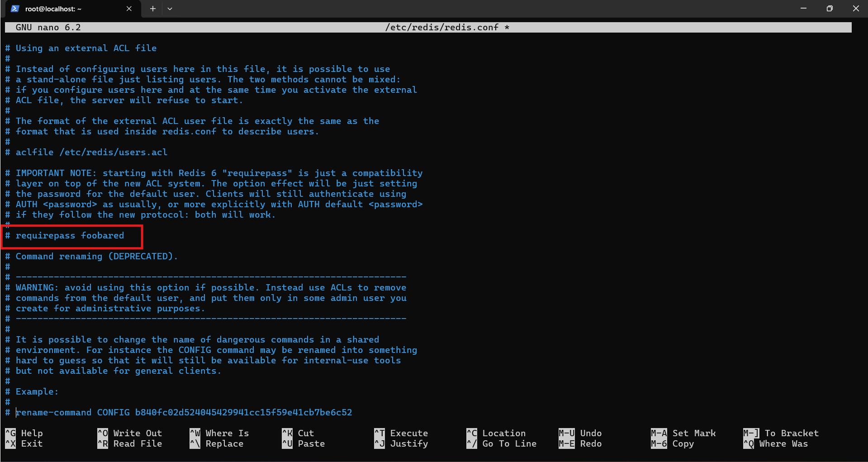Click the Undo shortcut icon M-U

pos(566,433)
